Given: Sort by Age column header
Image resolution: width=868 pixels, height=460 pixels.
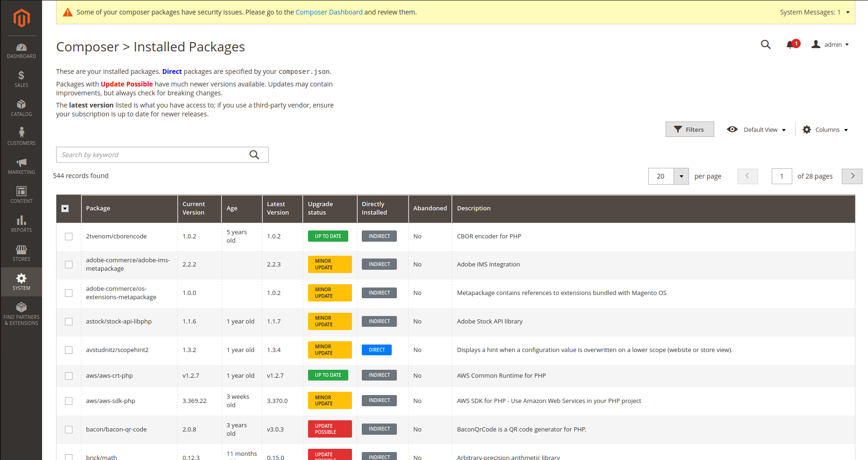Looking at the screenshot, I should 242,208.
